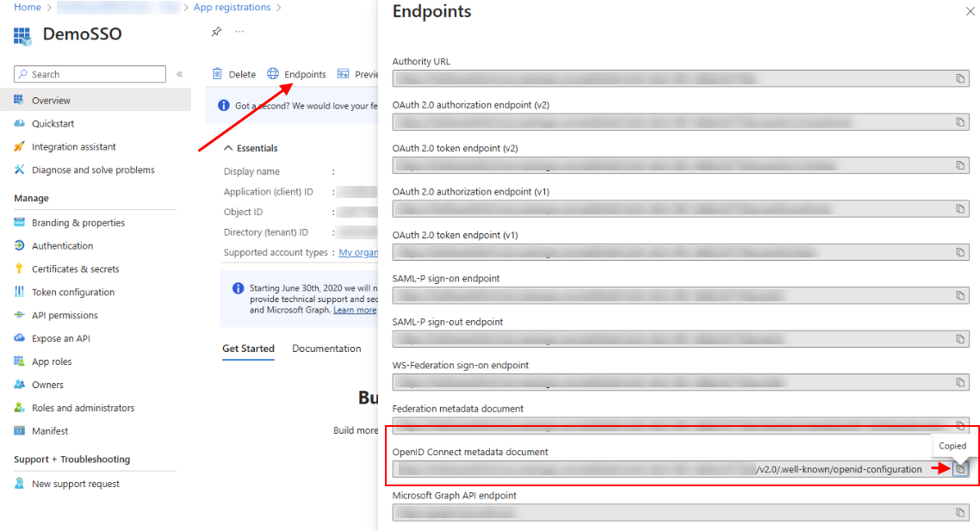Follow the Learn more link

(x=355, y=310)
